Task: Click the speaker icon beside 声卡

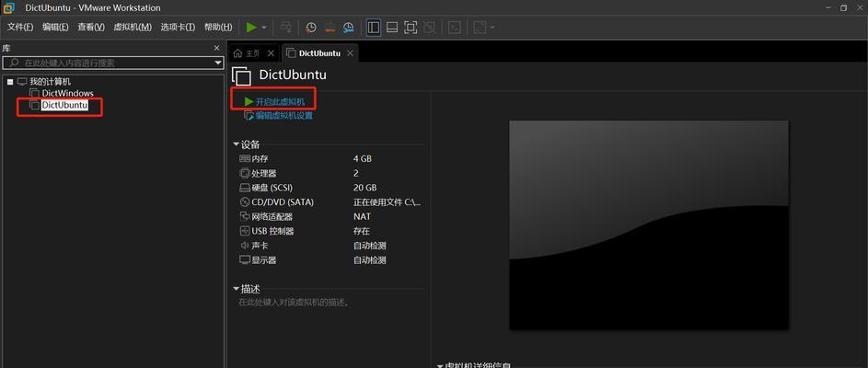Action: tap(245, 245)
